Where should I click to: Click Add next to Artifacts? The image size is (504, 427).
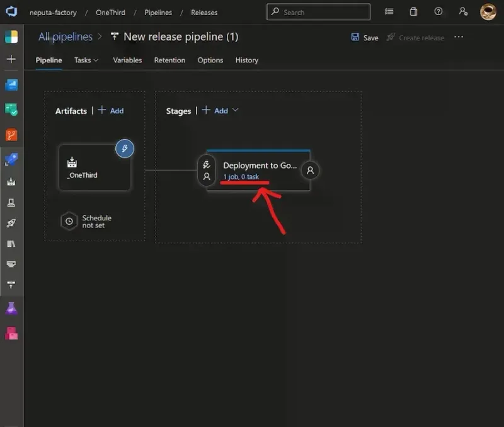111,111
